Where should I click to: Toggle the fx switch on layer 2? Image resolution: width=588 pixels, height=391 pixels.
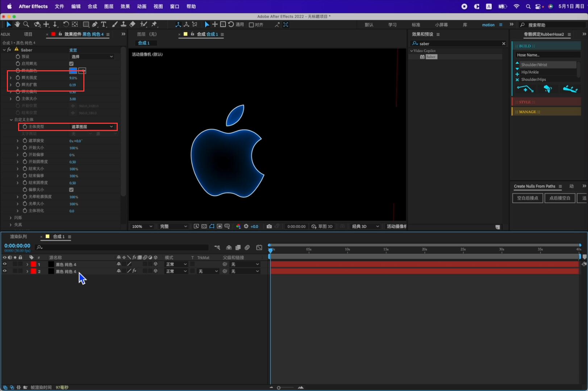(x=134, y=271)
